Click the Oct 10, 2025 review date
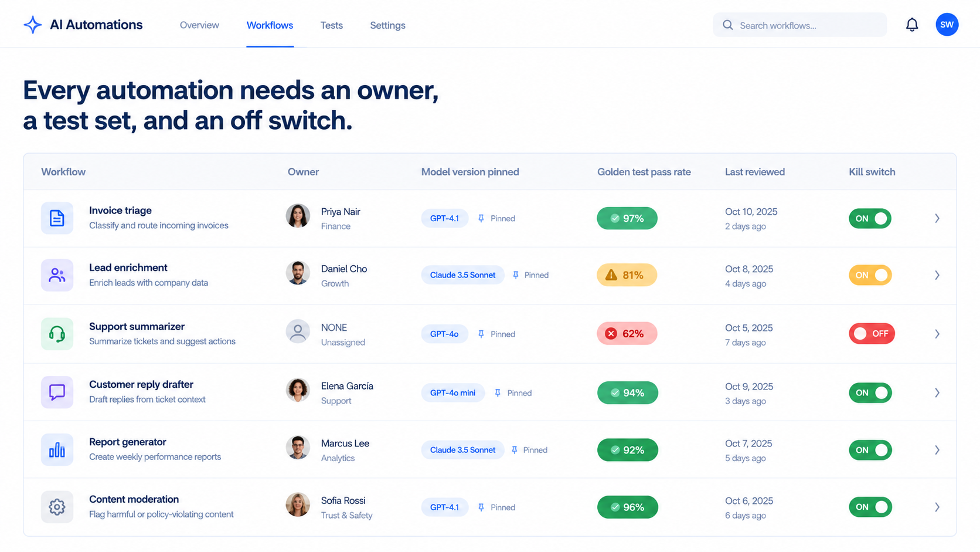 [751, 212]
